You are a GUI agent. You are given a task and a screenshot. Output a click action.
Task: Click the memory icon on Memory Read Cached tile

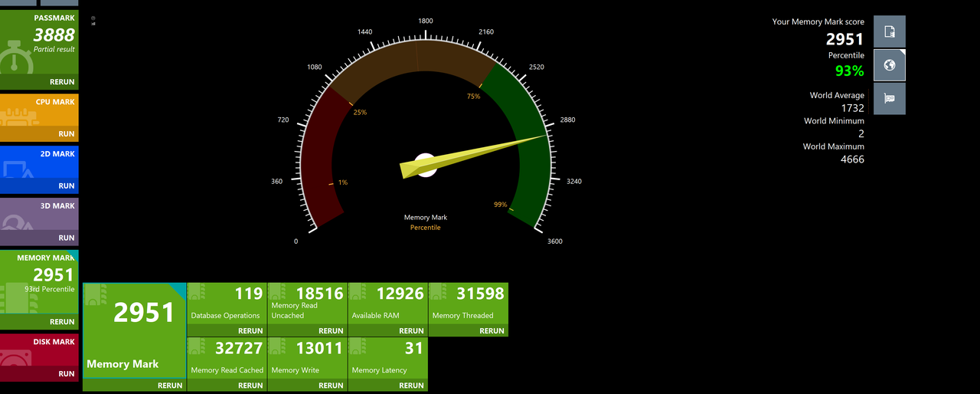[198, 346]
